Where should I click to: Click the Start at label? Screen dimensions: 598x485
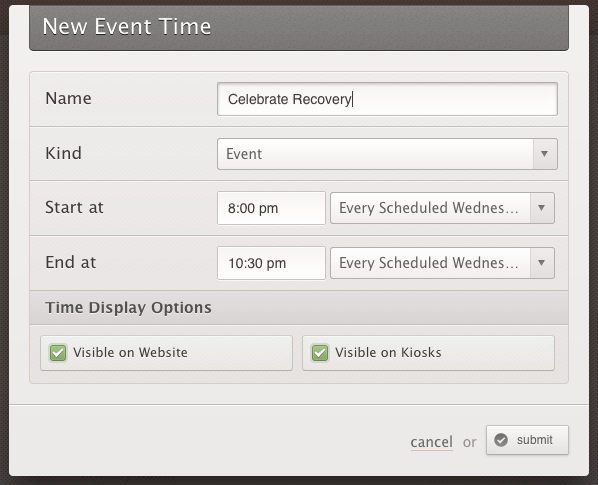click(74, 207)
